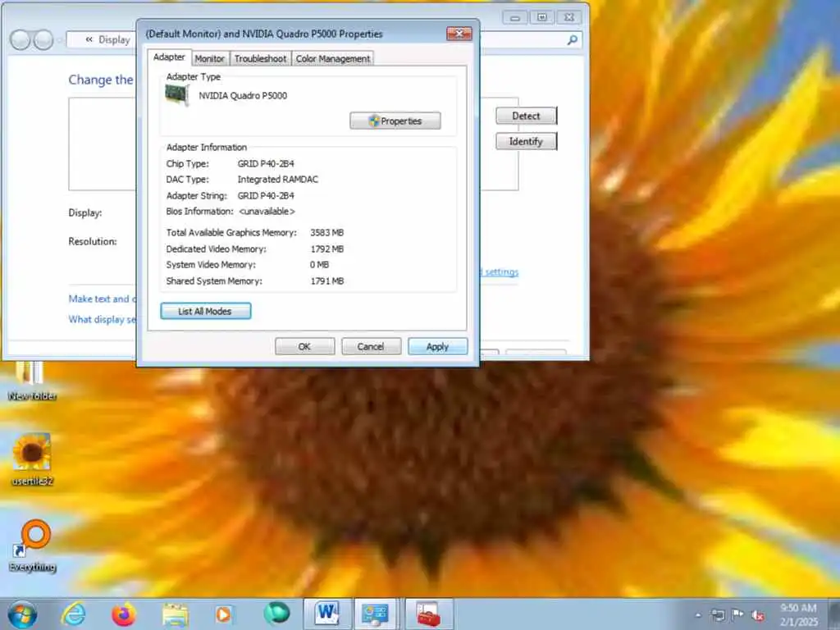Click the System Video Memory 0 MB value
This screenshot has height=630, width=840.
pos(319,265)
